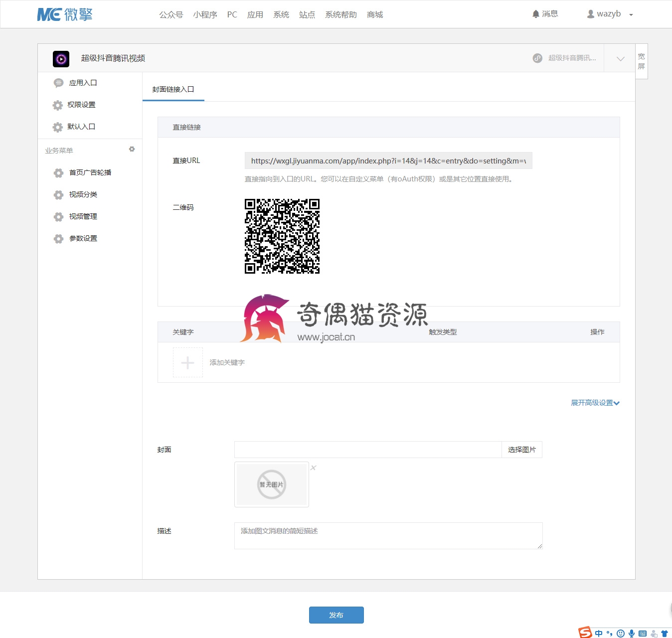This screenshot has width=672, height=638.
Task: Click the Sogou input method S icon
Action: [x=585, y=633]
